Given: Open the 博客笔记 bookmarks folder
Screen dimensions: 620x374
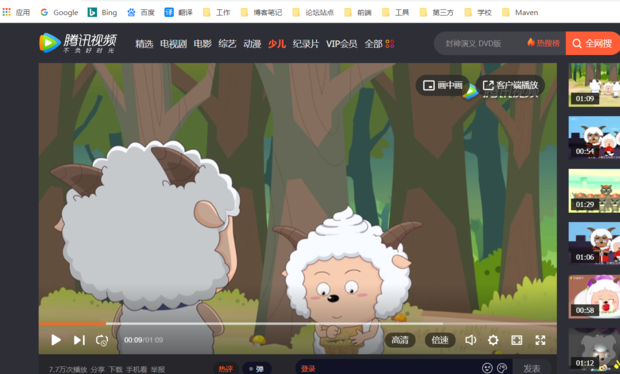Looking at the screenshot, I should pos(261,12).
